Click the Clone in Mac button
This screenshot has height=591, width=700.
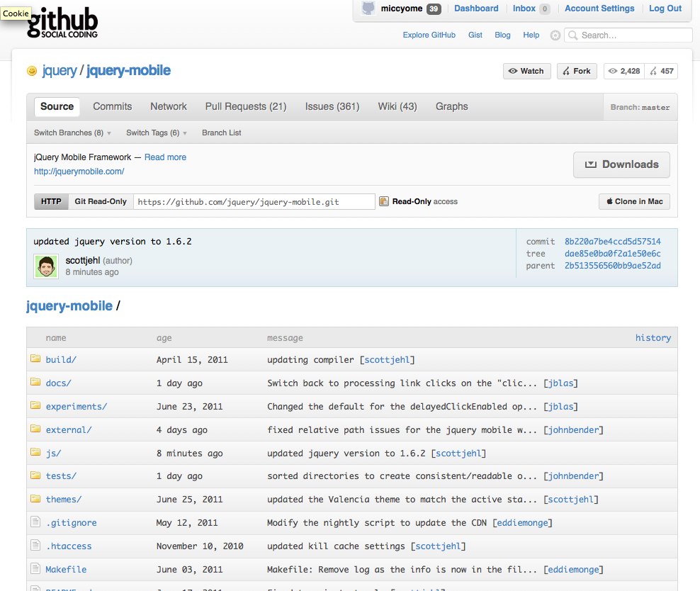634,201
